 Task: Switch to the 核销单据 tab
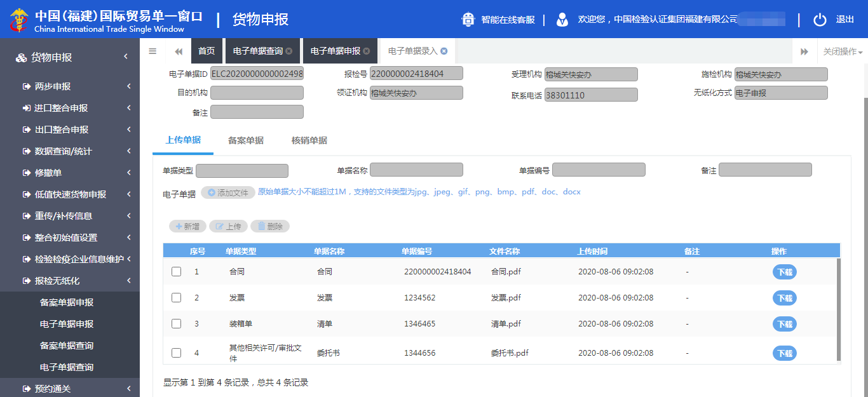pos(309,140)
